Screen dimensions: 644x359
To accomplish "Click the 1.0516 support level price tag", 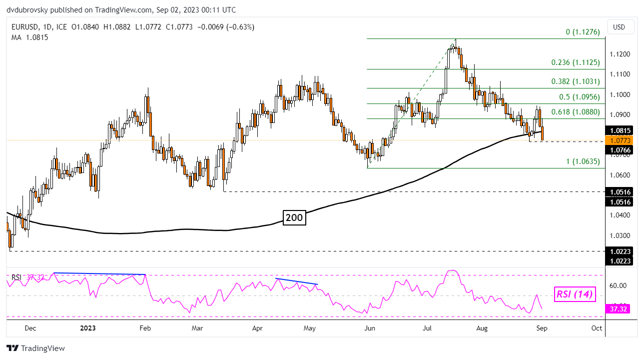I will coord(620,192).
